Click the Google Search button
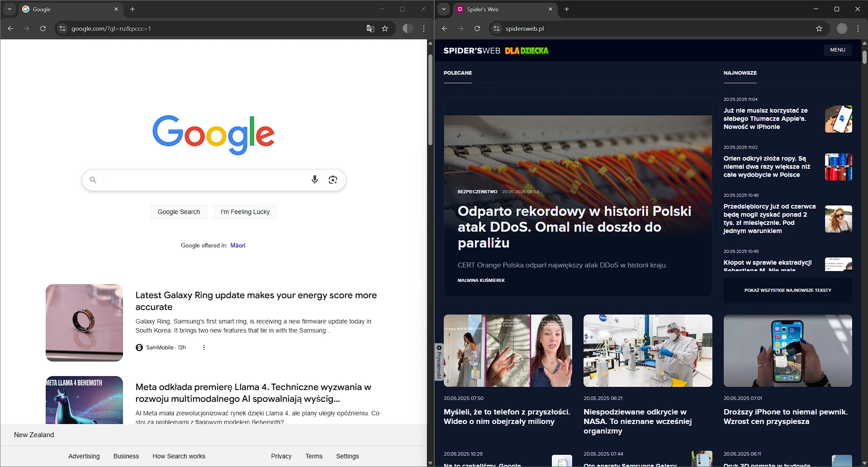The width and height of the screenshot is (868, 467). click(x=179, y=212)
